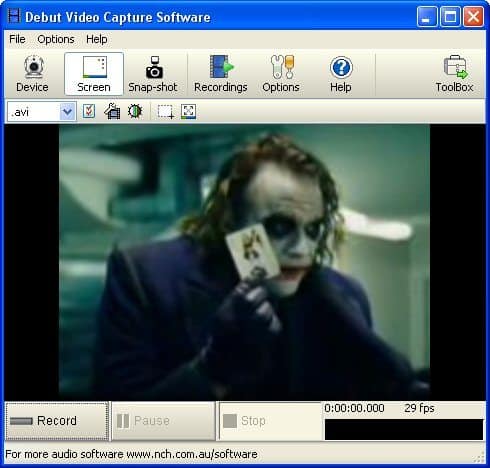The image size is (490, 468).
Task: Click the Help question mark icon
Action: [341, 74]
